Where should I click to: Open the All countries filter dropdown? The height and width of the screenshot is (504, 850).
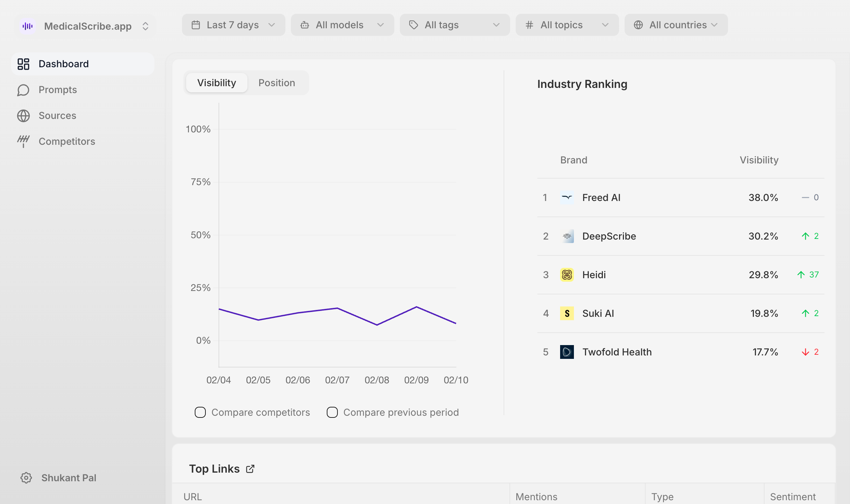click(x=676, y=25)
